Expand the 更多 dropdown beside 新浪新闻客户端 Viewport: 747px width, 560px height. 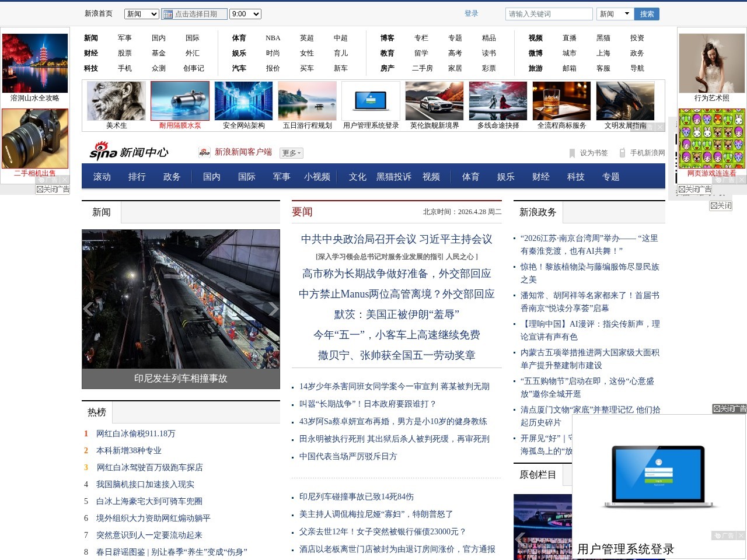click(291, 153)
